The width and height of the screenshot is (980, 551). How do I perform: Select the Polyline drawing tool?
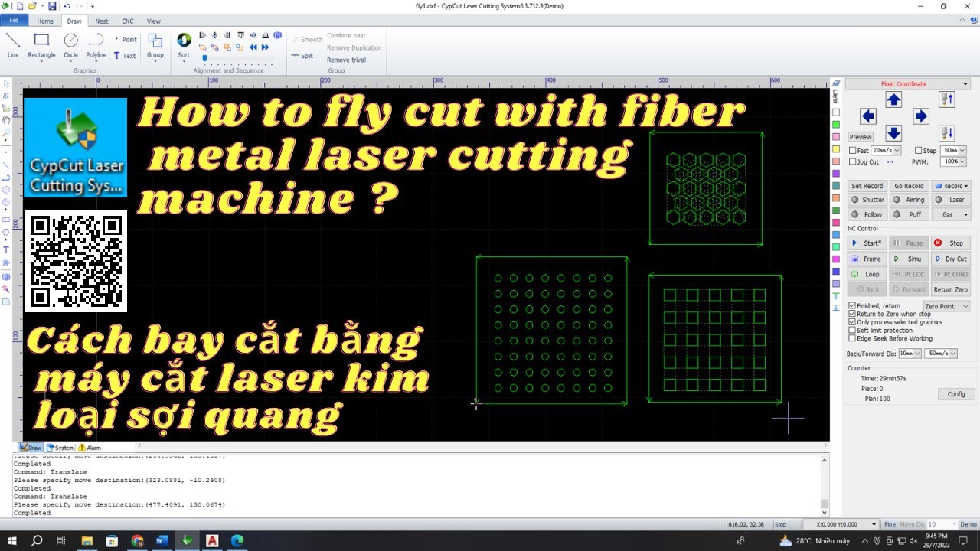(x=96, y=46)
